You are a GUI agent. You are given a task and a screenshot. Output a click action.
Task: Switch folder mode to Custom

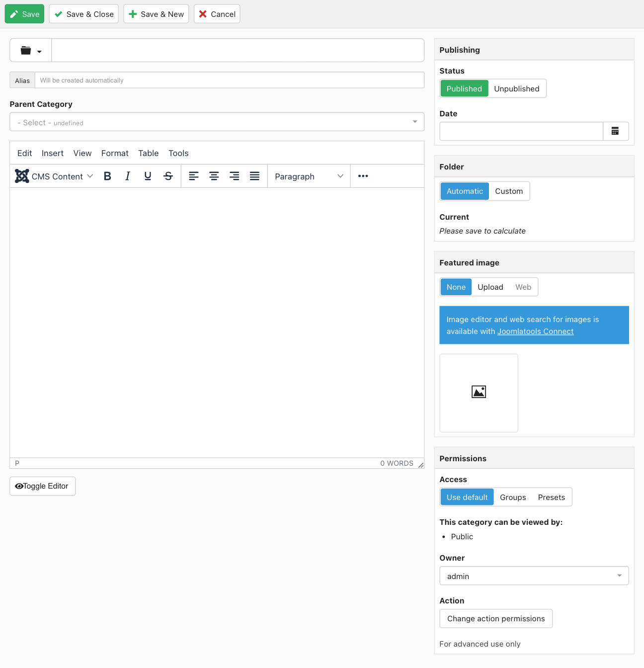click(x=509, y=191)
